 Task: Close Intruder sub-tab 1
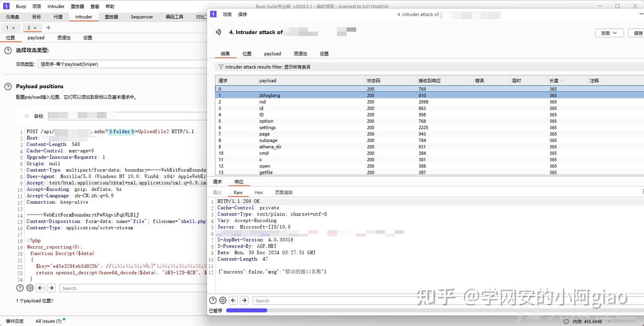click(13, 28)
